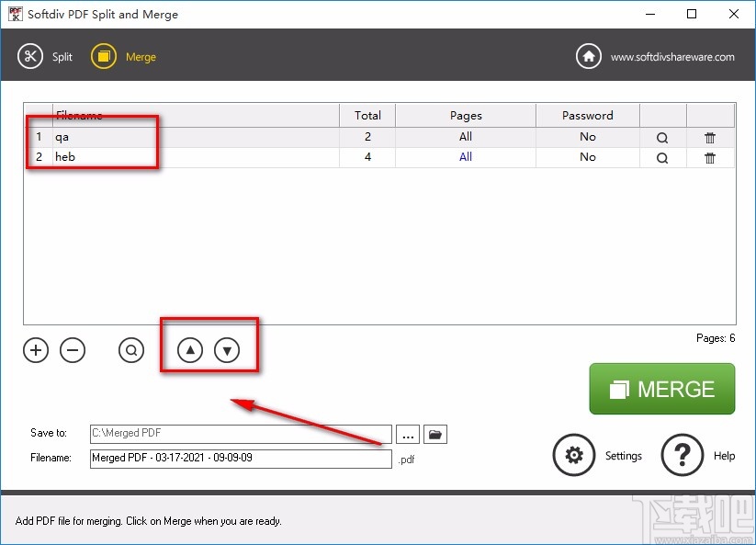Focus the Save to path field

tap(241, 434)
